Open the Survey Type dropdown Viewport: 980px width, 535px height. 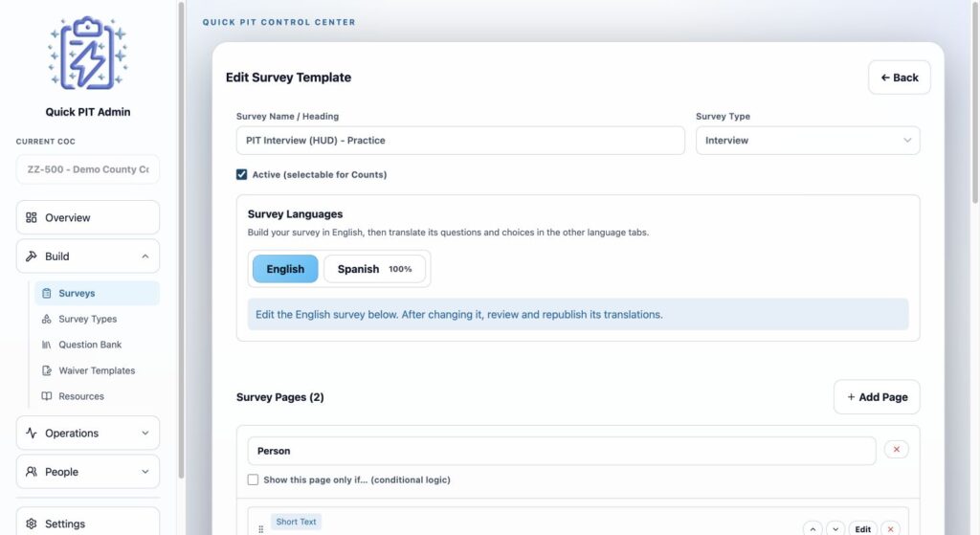pyautogui.click(x=808, y=141)
